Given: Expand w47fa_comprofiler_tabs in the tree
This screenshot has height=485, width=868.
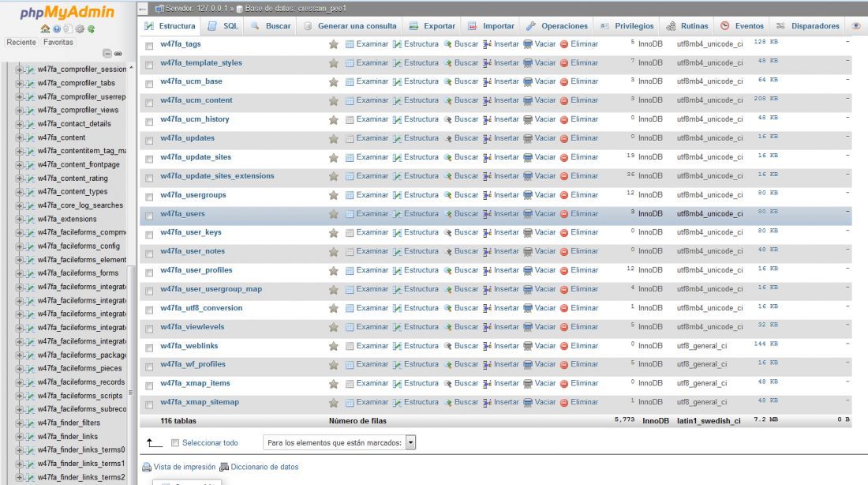Looking at the screenshot, I should (20, 83).
